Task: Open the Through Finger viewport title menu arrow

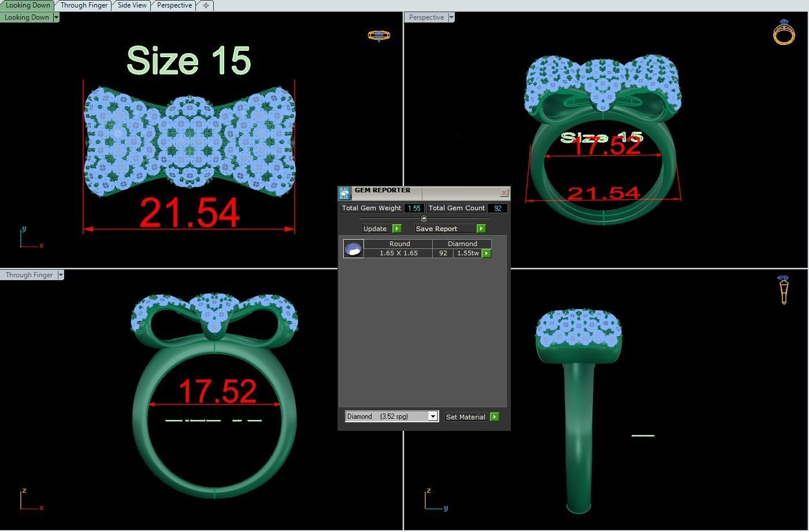Action: pyautogui.click(x=60, y=275)
